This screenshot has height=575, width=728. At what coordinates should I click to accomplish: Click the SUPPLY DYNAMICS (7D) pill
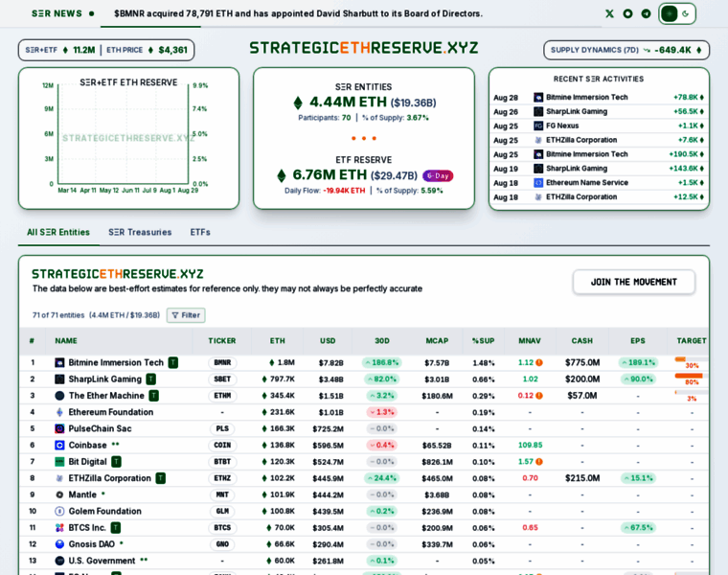(x=626, y=50)
